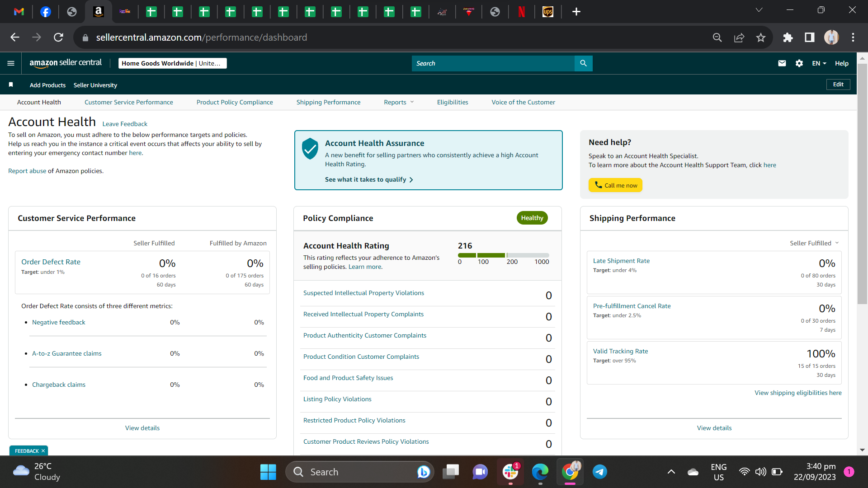This screenshot has width=868, height=488.
Task: Click the Edit button
Action: coord(838,84)
